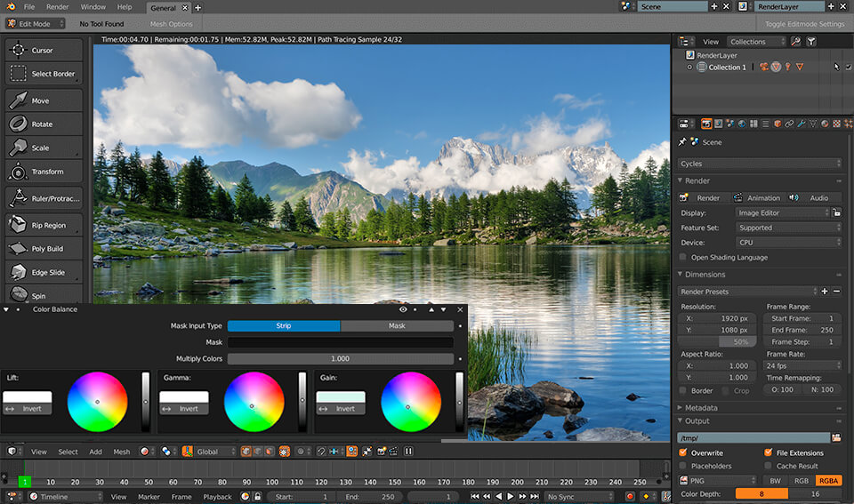Image resolution: width=854 pixels, height=504 pixels.
Task: Enable the Cache Result checkbox
Action: click(x=768, y=466)
